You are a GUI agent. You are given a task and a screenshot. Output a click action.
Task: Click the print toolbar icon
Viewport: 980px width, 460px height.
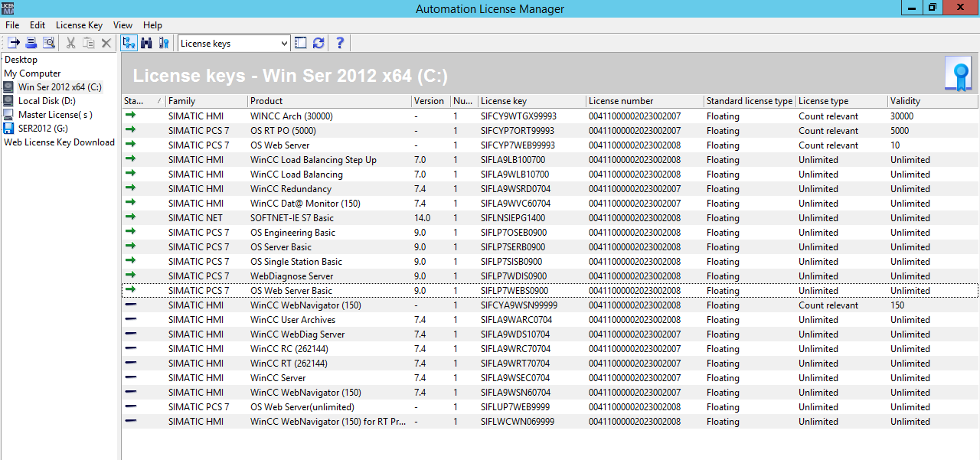(x=31, y=43)
